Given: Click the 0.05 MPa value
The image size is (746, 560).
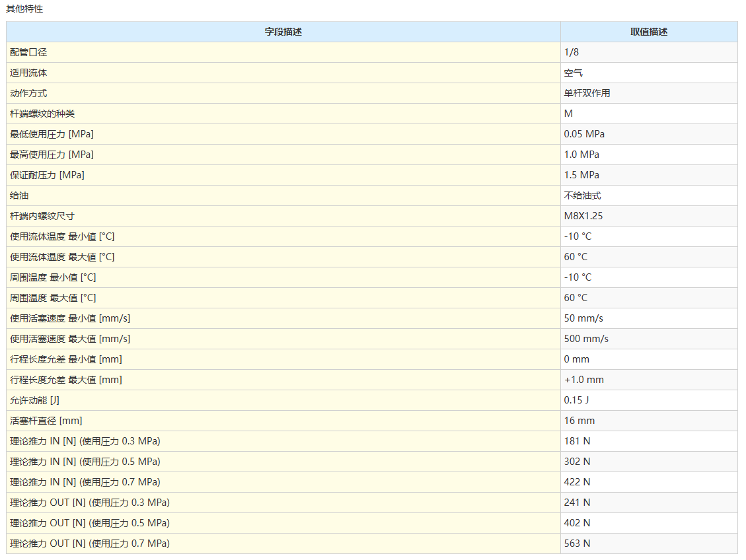Looking at the screenshot, I should coord(584,134).
